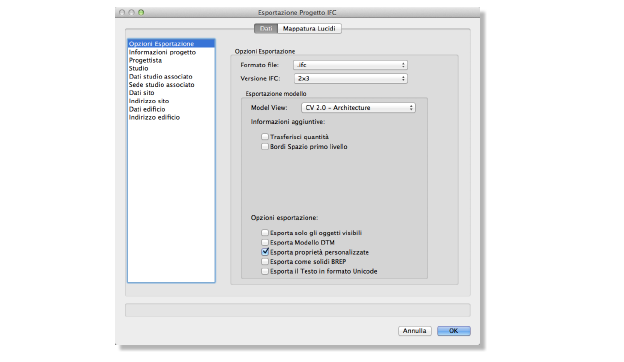Switch to the Mappatura Lucidi tab
The width and height of the screenshot is (624, 362).
(x=309, y=29)
